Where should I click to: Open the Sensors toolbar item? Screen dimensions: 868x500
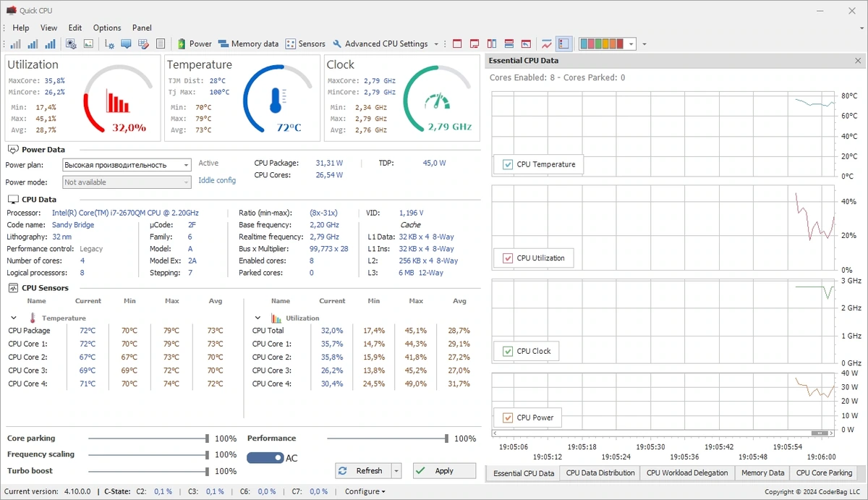(305, 44)
